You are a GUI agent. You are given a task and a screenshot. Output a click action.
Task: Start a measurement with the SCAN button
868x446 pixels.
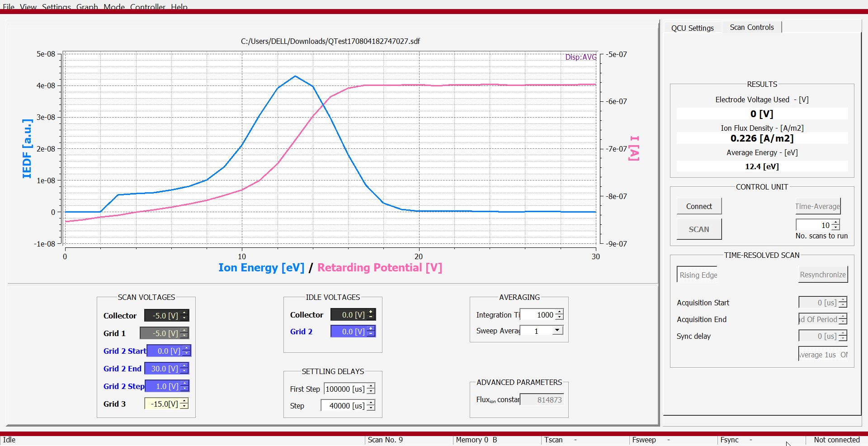pyautogui.click(x=698, y=229)
